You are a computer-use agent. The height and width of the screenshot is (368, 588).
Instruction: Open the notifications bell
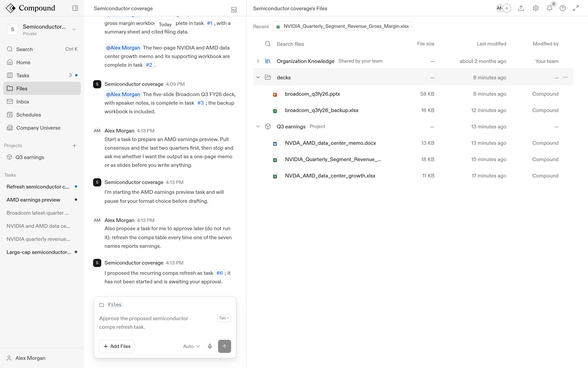(x=550, y=8)
